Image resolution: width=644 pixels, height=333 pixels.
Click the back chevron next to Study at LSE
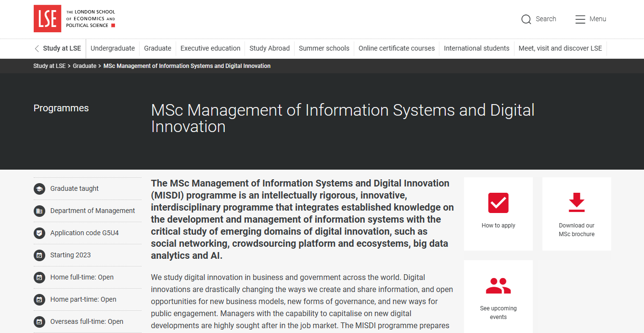pos(37,49)
